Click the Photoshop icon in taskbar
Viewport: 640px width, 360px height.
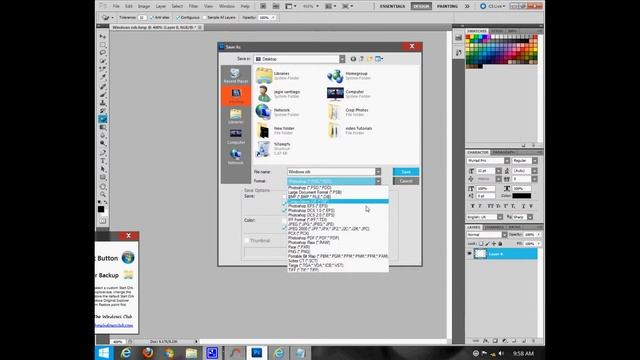coord(257,353)
